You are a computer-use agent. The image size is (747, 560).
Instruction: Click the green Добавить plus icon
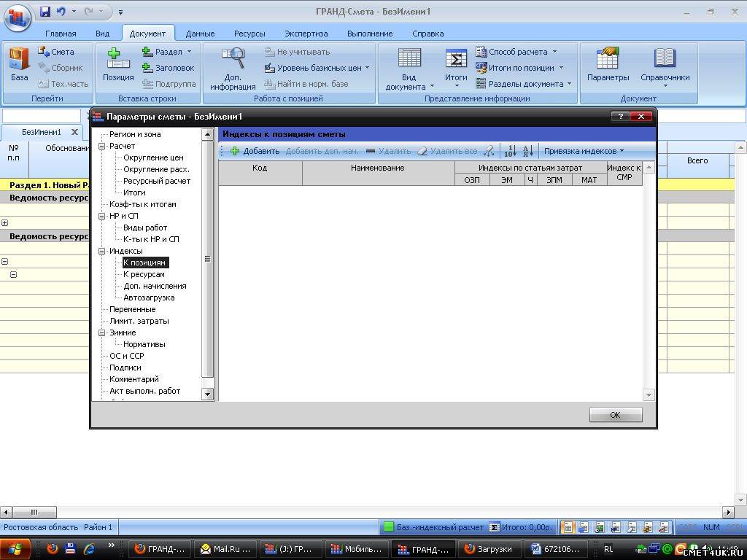[x=235, y=151]
